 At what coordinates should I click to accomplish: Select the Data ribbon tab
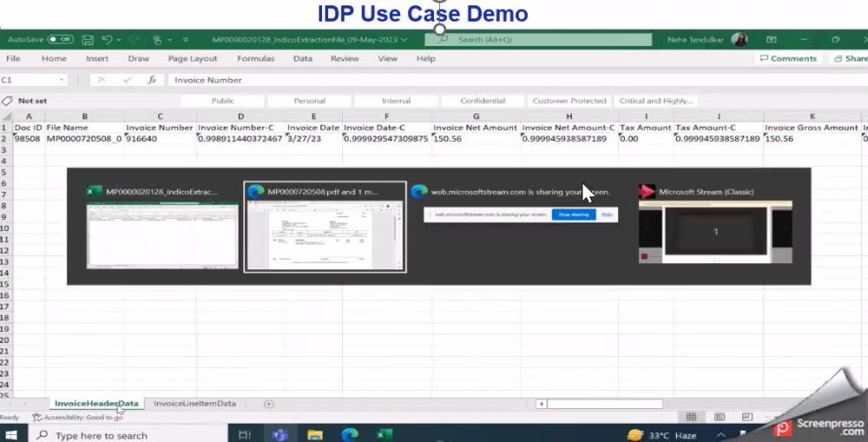(303, 58)
